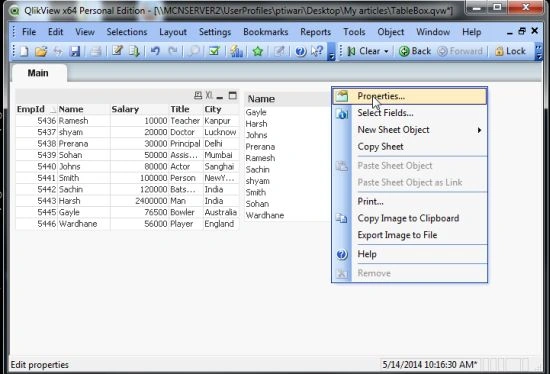The image size is (550, 374).
Task: Send table box to Excel (XL icon)
Action: point(209,95)
